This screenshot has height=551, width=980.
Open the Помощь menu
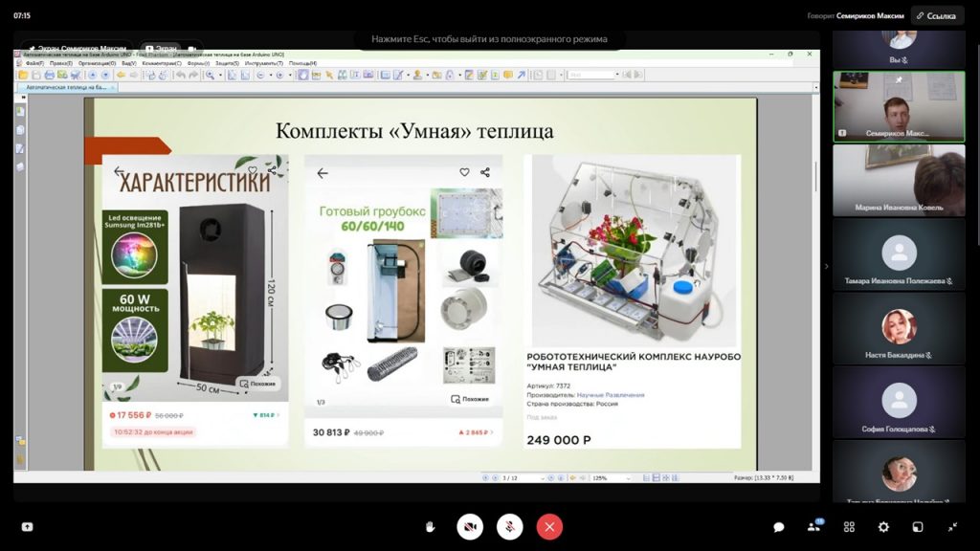pos(302,63)
